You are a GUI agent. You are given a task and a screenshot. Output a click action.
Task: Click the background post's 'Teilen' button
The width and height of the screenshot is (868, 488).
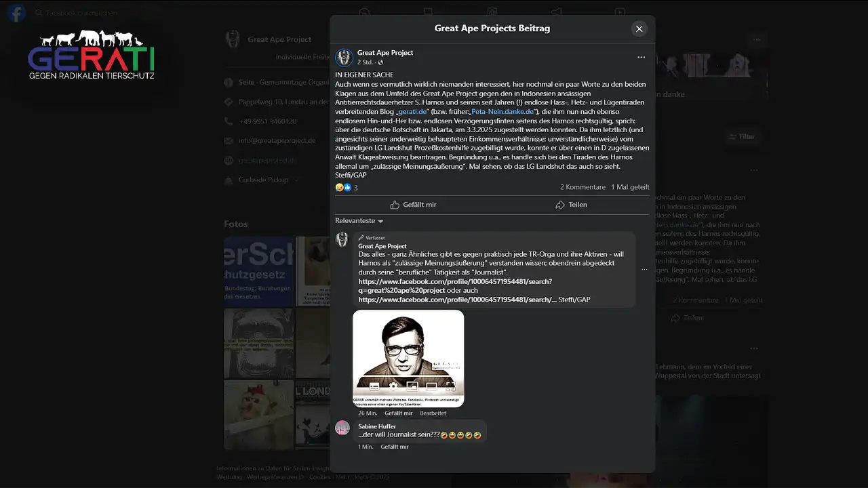[688, 317]
